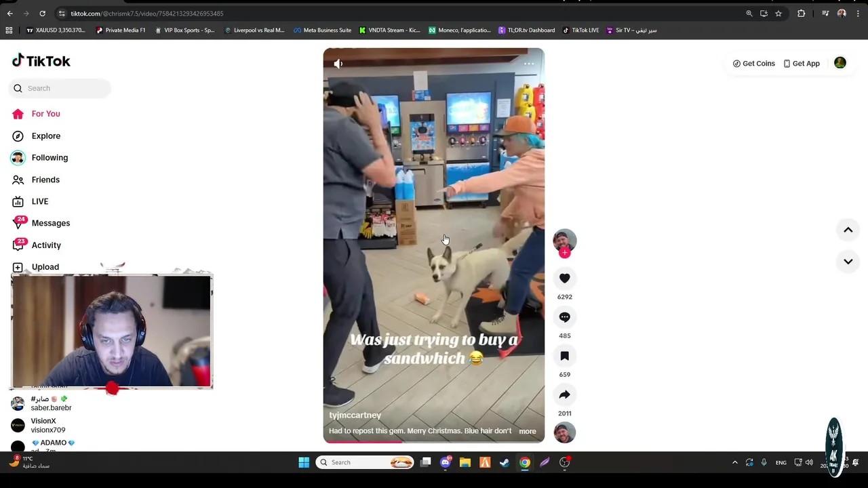Open the Friends section
The width and height of the screenshot is (868, 488).
(x=37, y=180)
